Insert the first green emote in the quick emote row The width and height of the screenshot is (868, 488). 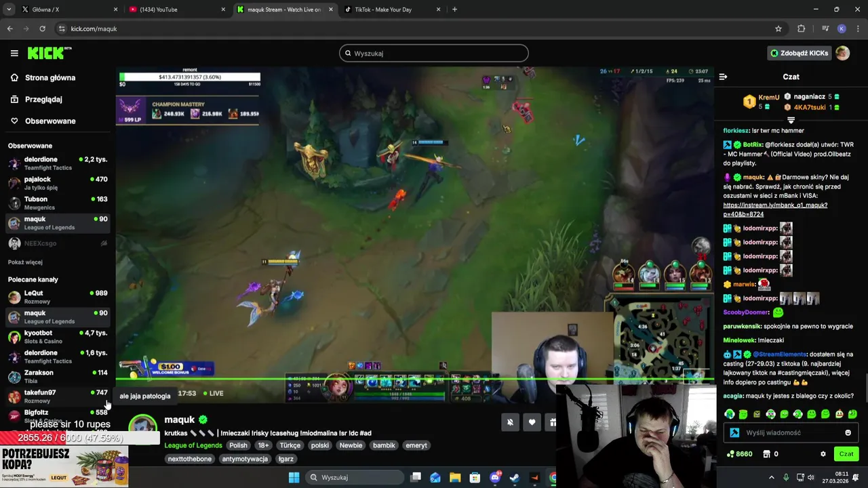(730, 414)
